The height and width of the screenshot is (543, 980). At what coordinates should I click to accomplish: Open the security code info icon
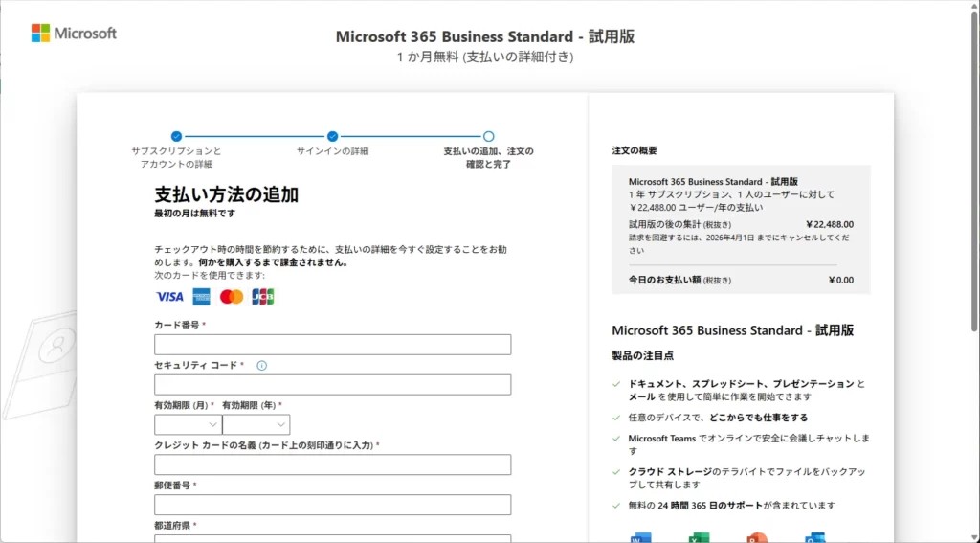262,365
